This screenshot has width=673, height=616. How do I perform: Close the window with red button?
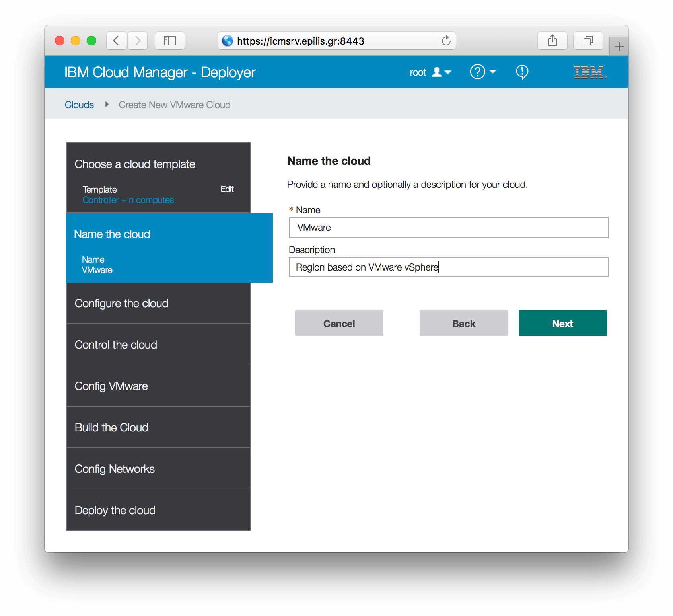tap(60, 41)
